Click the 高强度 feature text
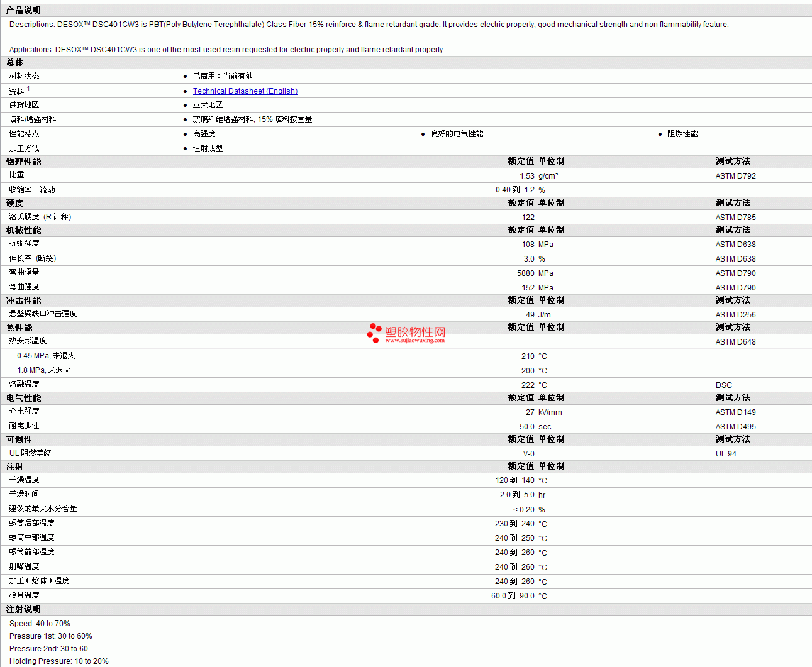Viewport: 812px width, 667px height. point(204,134)
